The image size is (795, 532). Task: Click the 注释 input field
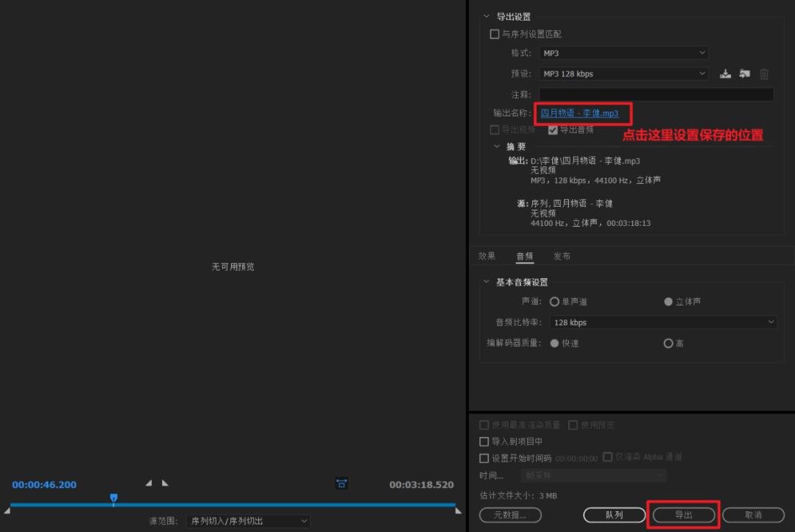coord(655,93)
